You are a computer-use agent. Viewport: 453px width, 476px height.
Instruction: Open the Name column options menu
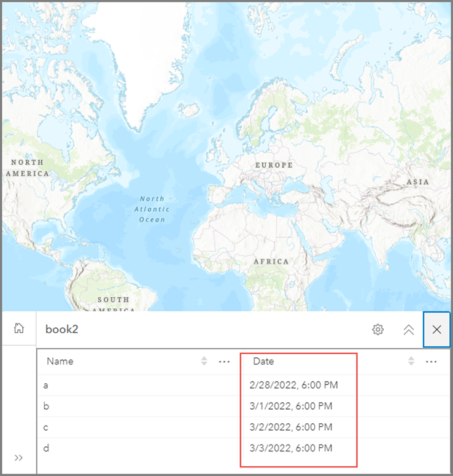coord(224,361)
